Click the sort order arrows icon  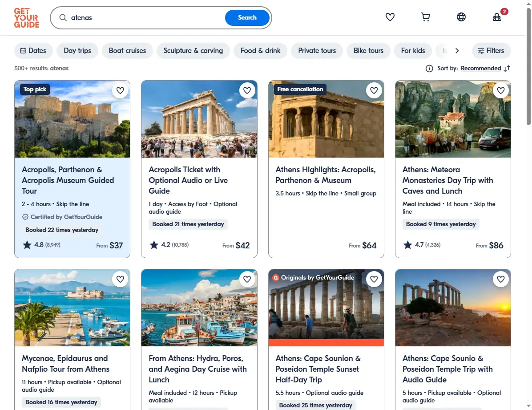click(507, 69)
